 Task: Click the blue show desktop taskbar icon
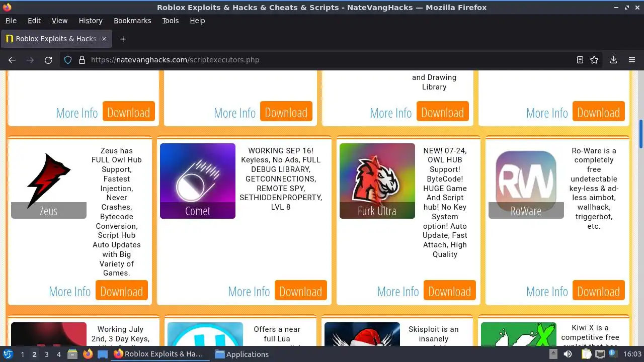103,354
